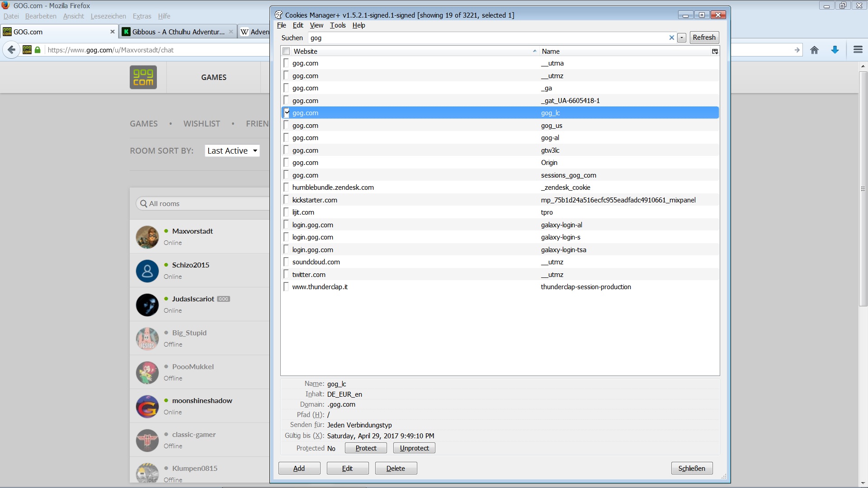Tick the kickstarter.com cookie checkbox
Image resolution: width=868 pixels, height=488 pixels.
point(286,200)
